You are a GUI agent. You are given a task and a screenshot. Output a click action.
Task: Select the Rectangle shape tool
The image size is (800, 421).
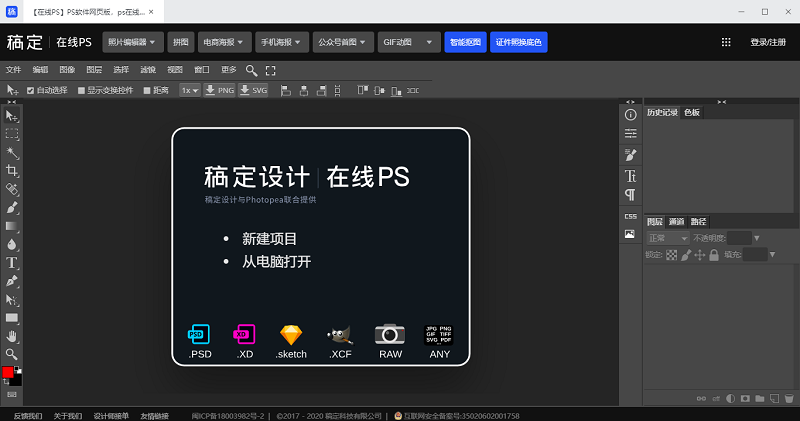[12, 318]
